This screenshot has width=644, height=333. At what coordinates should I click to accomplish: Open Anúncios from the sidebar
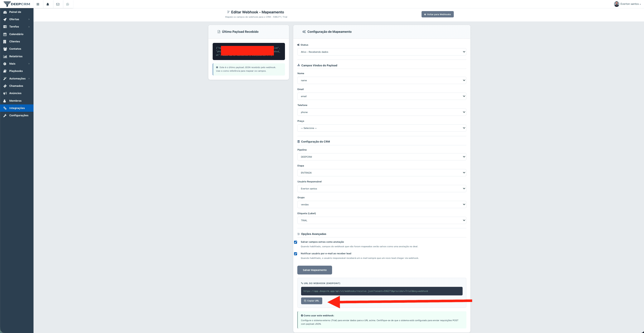pos(15,93)
